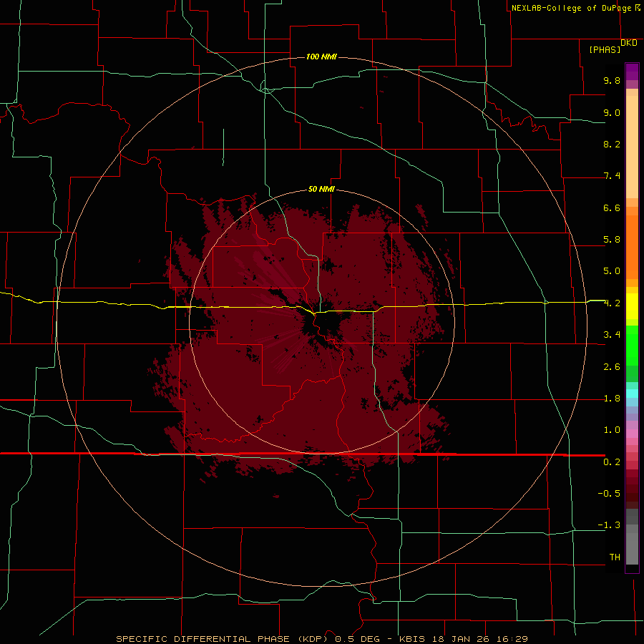Click the bright green legend swatch
The image size is (644, 644).
[632, 346]
